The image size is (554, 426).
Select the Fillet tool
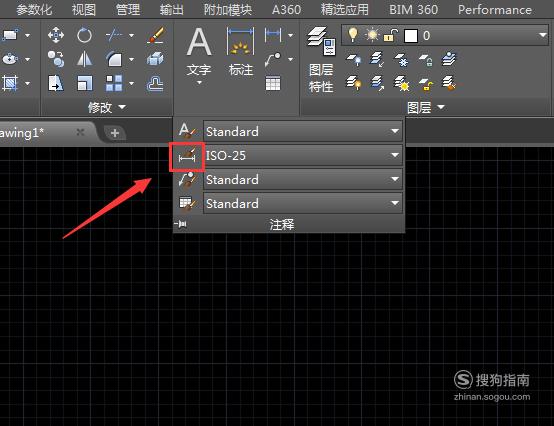pos(114,59)
